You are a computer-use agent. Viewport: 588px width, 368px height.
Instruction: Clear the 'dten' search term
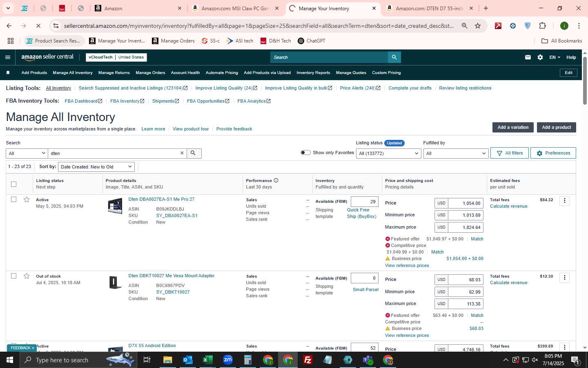pos(182,153)
